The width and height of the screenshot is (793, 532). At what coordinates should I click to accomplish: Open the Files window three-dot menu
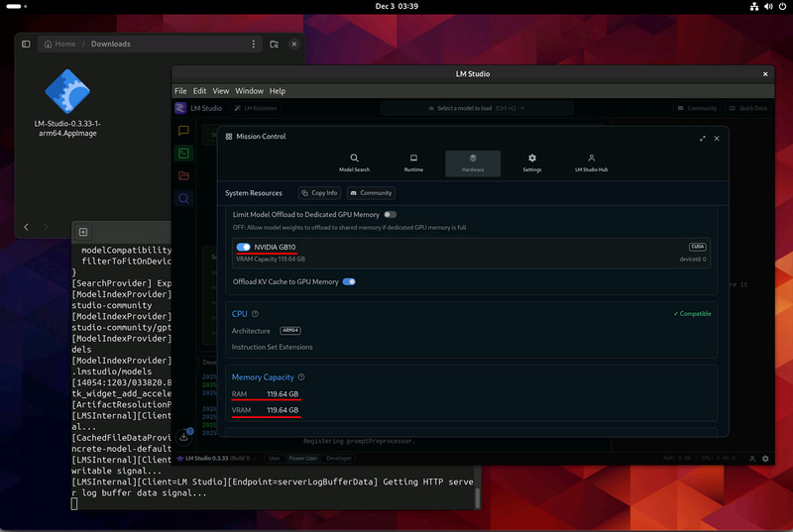254,44
